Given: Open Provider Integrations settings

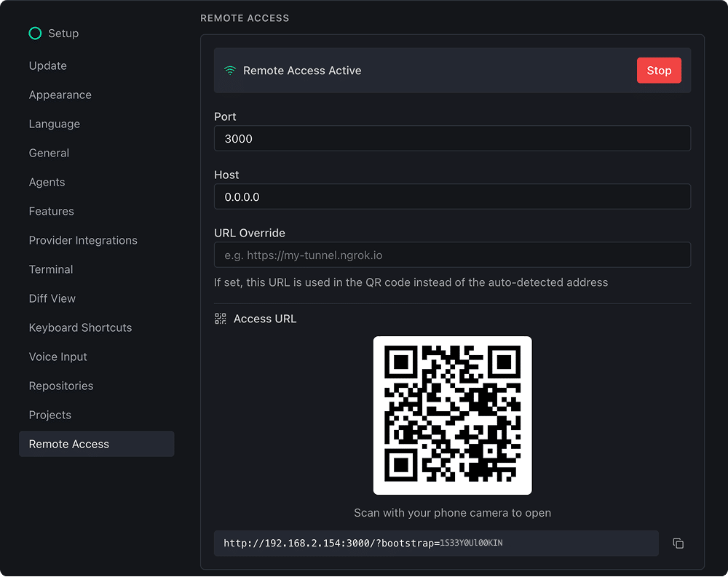Looking at the screenshot, I should [x=83, y=240].
